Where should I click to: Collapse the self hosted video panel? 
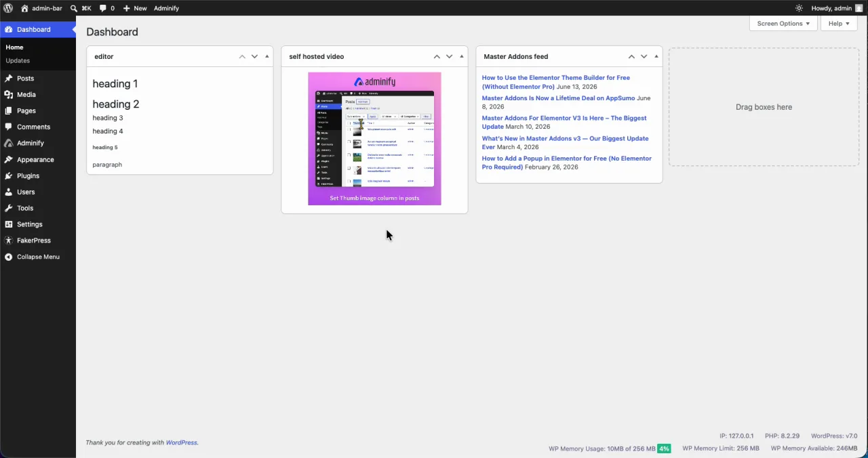click(461, 57)
